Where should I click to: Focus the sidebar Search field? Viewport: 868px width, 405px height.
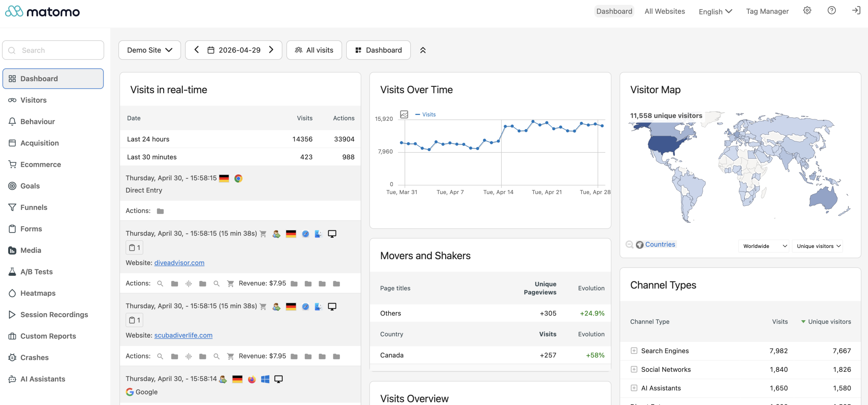[53, 50]
